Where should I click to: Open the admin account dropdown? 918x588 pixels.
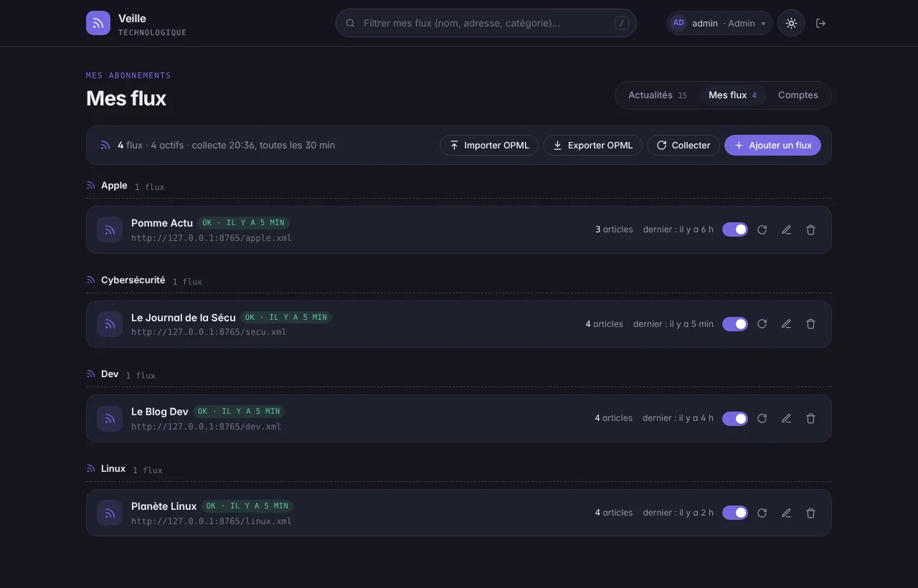pyautogui.click(x=719, y=23)
